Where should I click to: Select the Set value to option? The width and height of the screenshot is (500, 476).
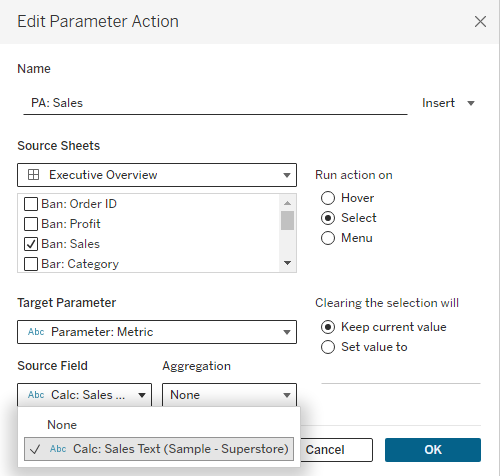coord(328,347)
